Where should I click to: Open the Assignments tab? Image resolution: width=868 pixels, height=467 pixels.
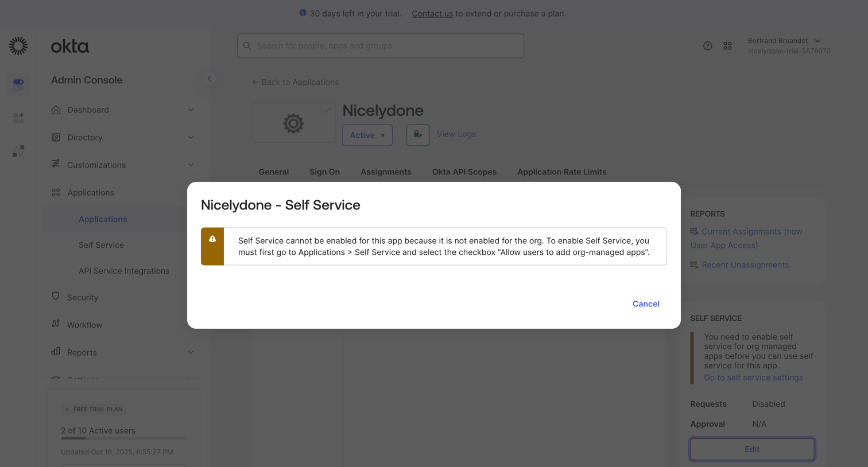(x=386, y=172)
